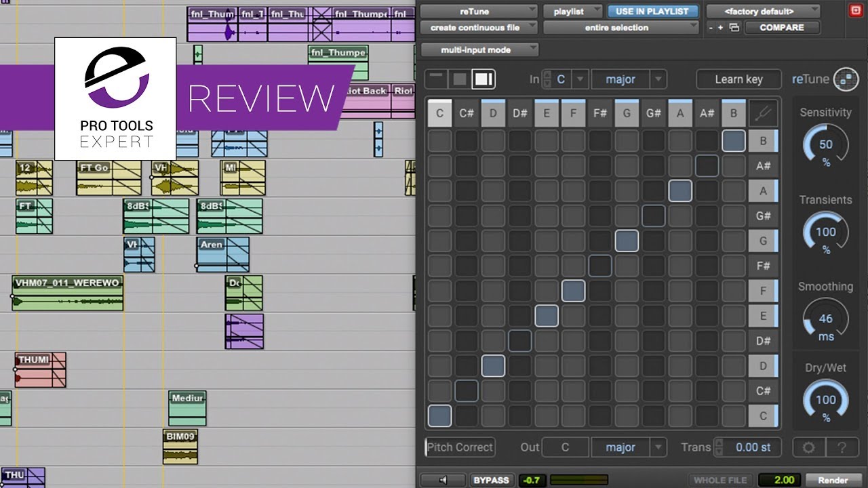Image resolution: width=868 pixels, height=488 pixels.
Task: Toggle the G# output note in right column
Action: [x=763, y=216]
